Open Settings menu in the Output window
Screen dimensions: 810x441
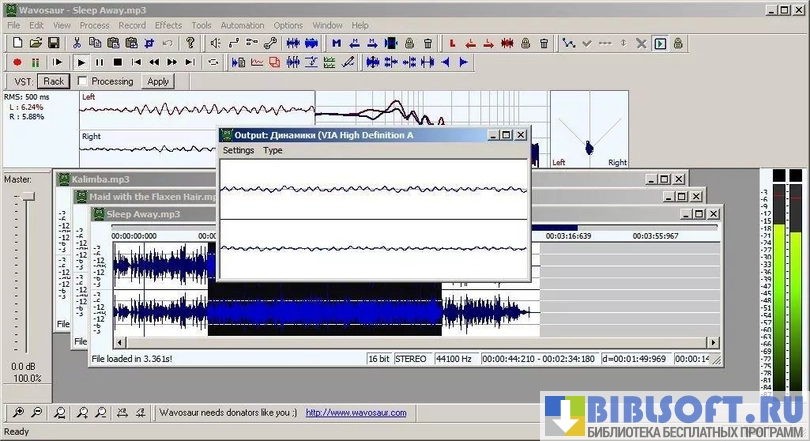[x=238, y=150]
